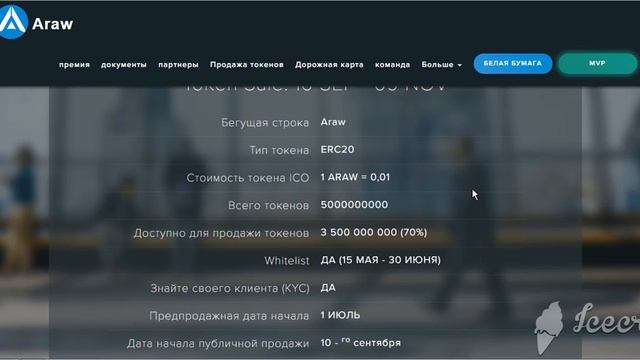
Task: Click the БЕЛАЯ БУМАГА button
Action: (x=513, y=64)
